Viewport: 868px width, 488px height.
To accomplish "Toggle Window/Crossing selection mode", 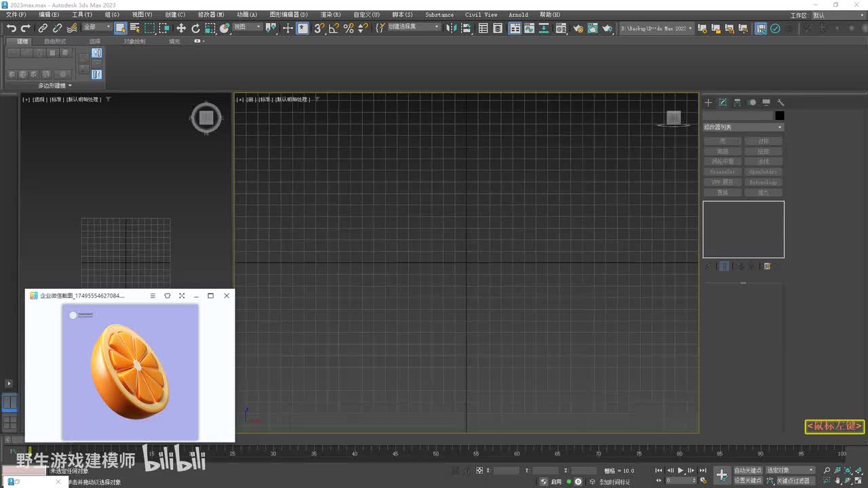I will pos(164,28).
